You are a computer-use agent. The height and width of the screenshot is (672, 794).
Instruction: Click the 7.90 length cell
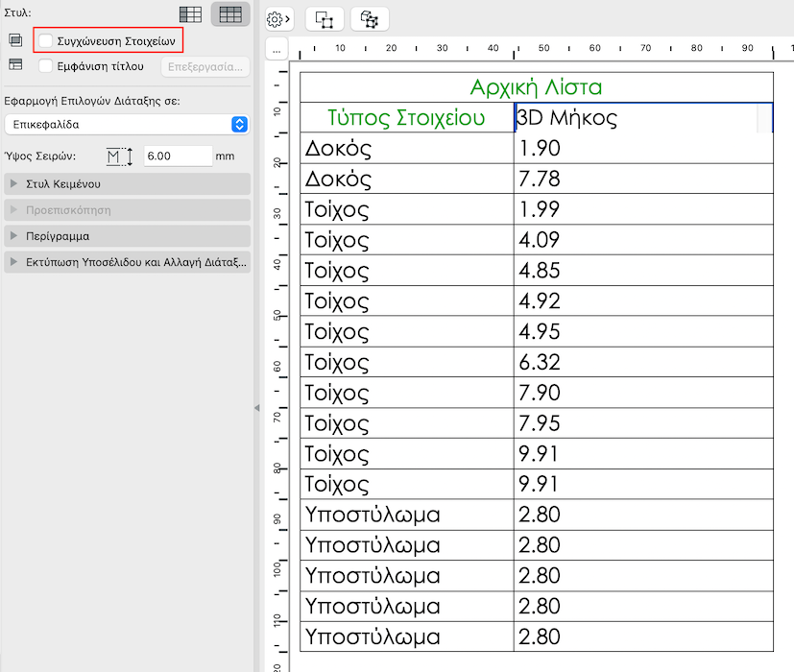[x=643, y=393]
